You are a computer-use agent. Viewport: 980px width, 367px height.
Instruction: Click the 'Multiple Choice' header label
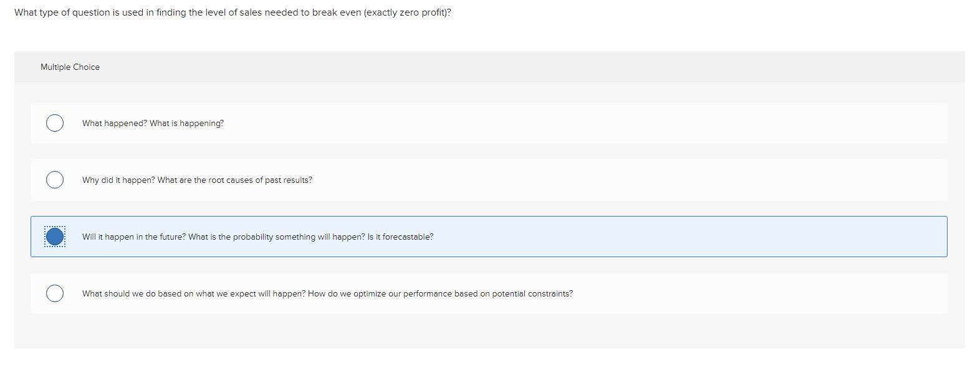(x=70, y=67)
